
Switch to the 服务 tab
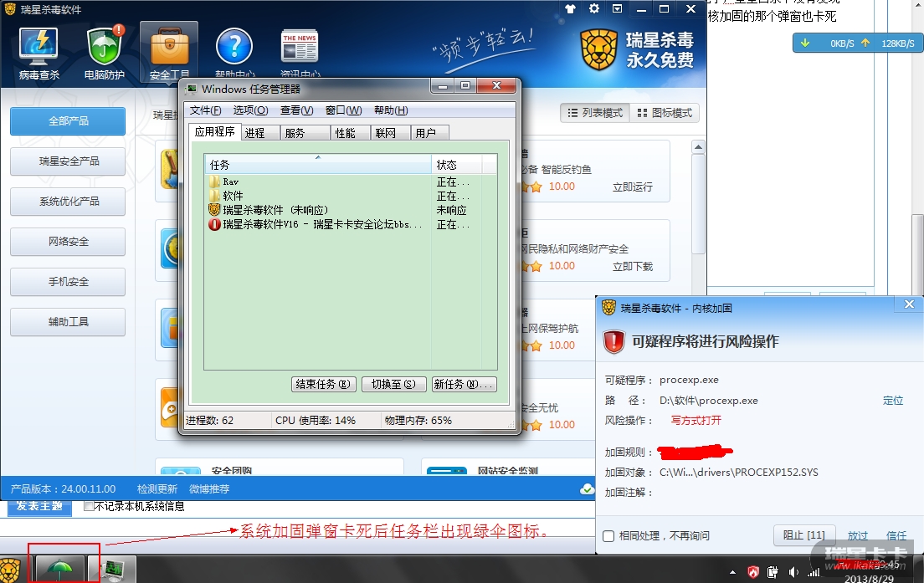pyautogui.click(x=305, y=133)
